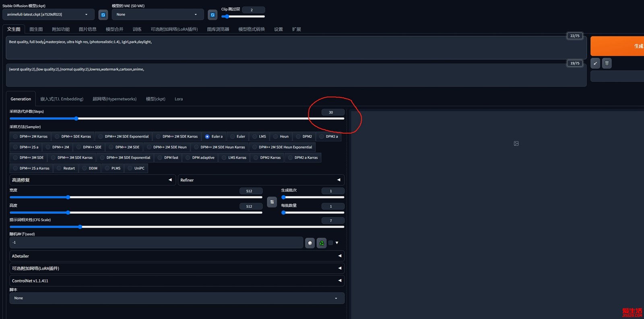Adjust the CFG Scale slider
This screenshot has width=644, height=319.
(177, 227)
